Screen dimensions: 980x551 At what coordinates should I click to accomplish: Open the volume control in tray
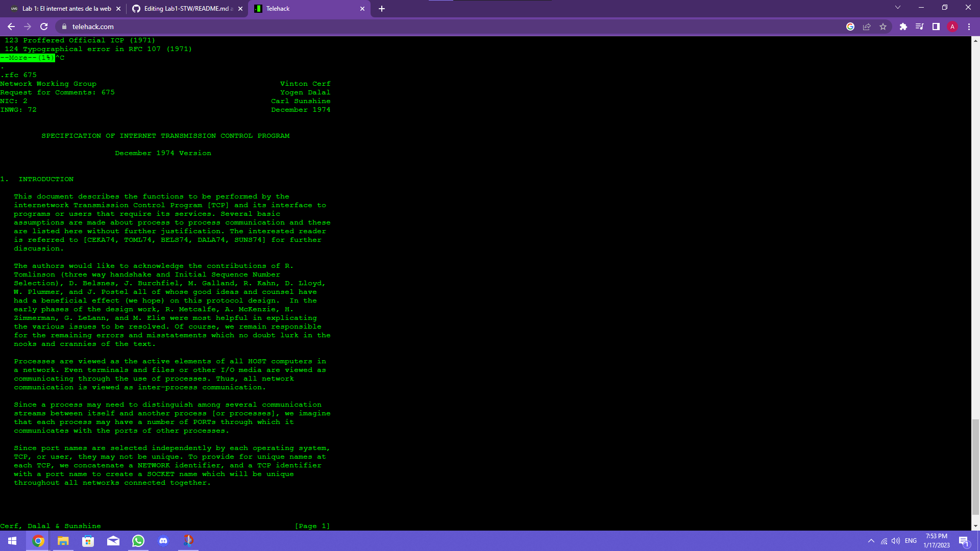coord(896,541)
